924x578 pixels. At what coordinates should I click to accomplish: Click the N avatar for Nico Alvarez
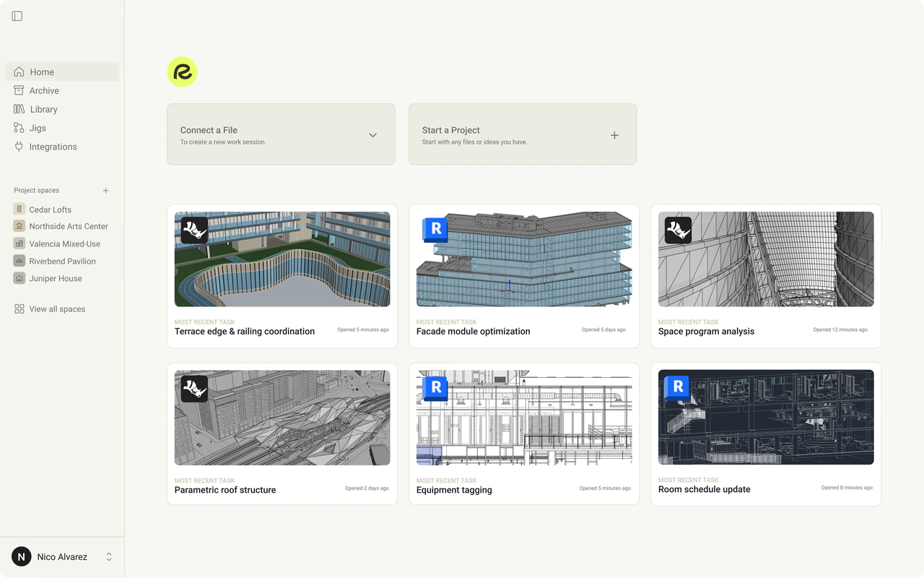pos(22,556)
